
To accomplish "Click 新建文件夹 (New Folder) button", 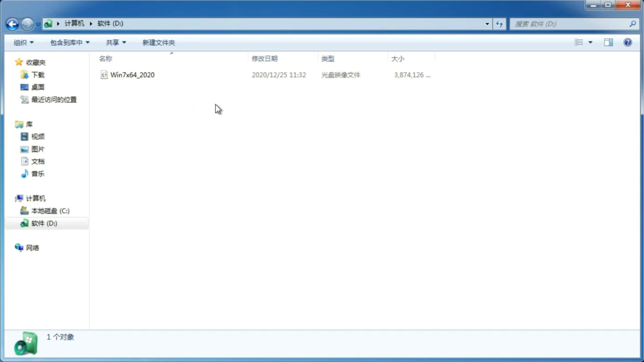I will [158, 42].
